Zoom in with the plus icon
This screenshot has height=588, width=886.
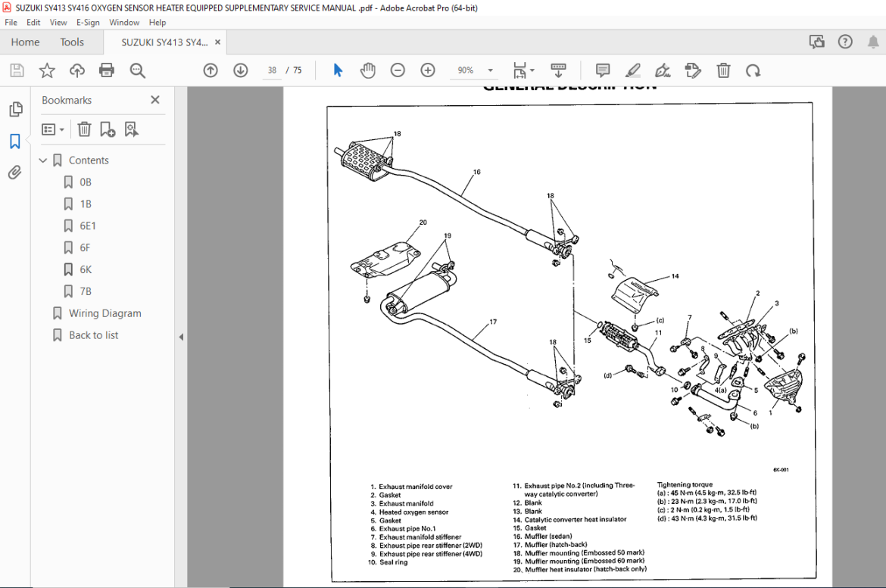pyautogui.click(x=428, y=70)
